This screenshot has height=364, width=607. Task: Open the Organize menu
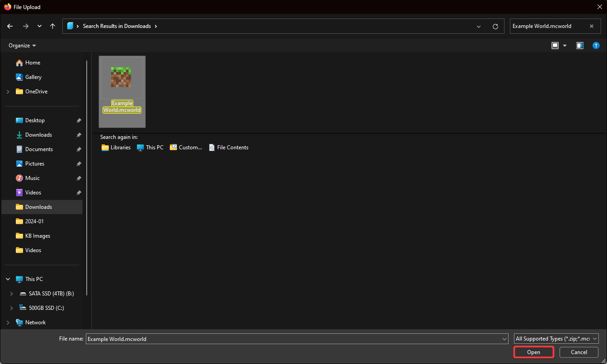click(x=22, y=46)
